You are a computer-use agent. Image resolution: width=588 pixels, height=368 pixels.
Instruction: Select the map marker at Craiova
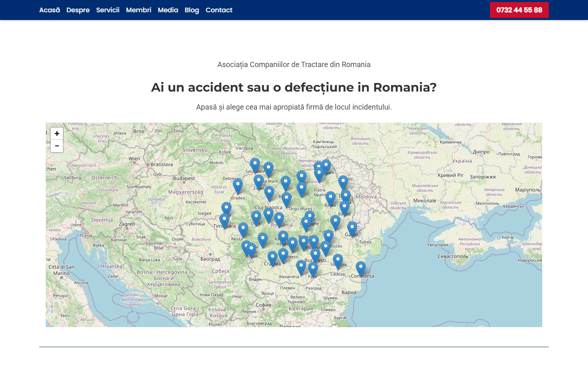pyautogui.click(x=272, y=258)
